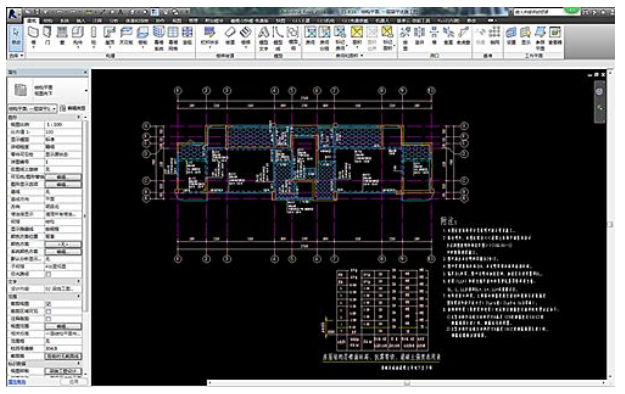Select the Wall tool

pyautogui.click(x=33, y=36)
